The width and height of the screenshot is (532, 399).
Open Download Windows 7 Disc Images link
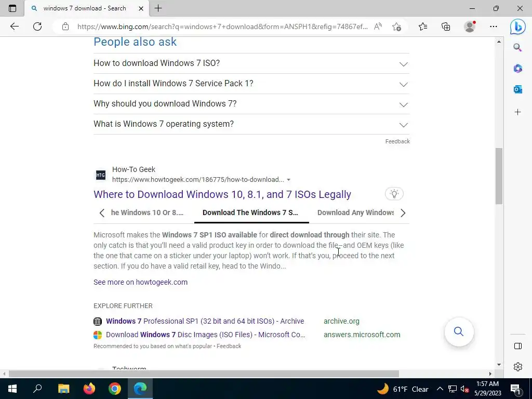(206, 335)
